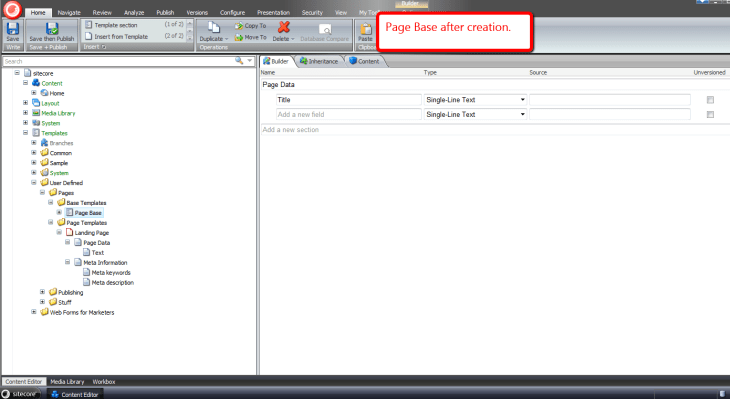Image resolution: width=730 pixels, height=399 pixels.
Task: Click the Add a new field input
Action: point(349,114)
